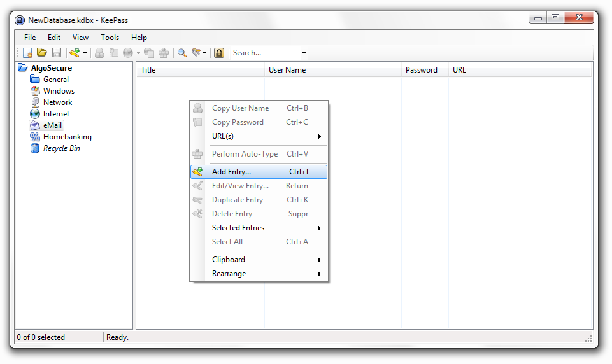Click the Copy Password toolbar icon
Viewport: 612px width, 364px height.
coord(114,53)
